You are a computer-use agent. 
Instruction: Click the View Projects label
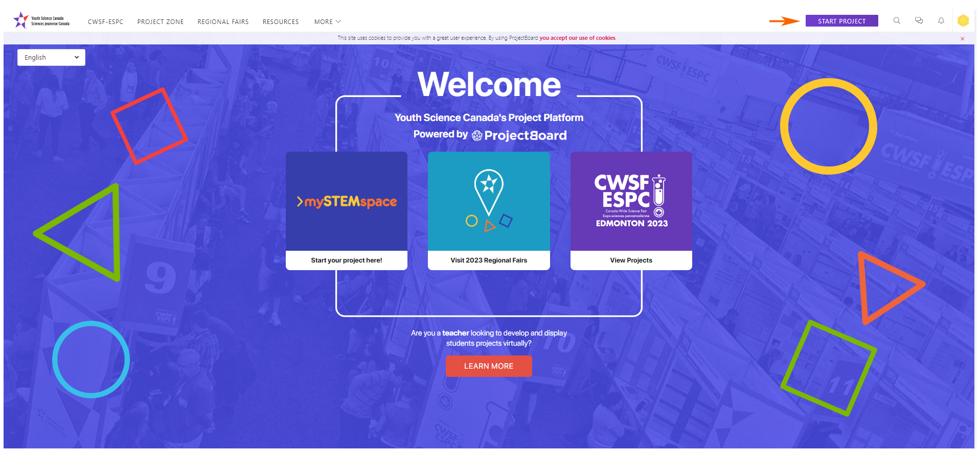click(x=631, y=260)
